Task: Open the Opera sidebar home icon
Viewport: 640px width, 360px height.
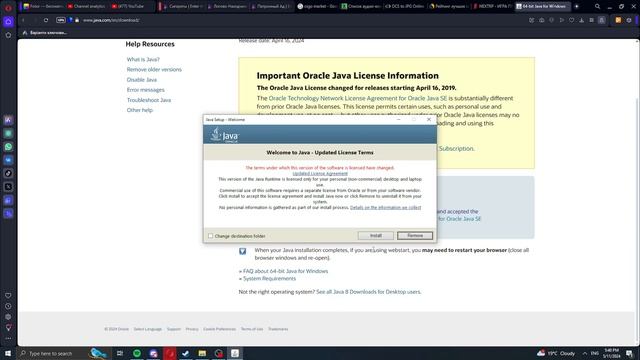Action: pos(8,22)
